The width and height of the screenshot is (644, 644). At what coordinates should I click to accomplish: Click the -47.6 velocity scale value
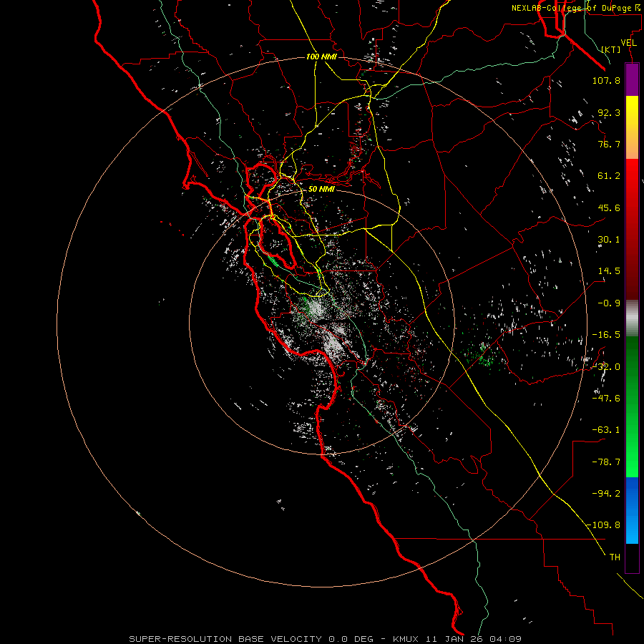coord(606,399)
